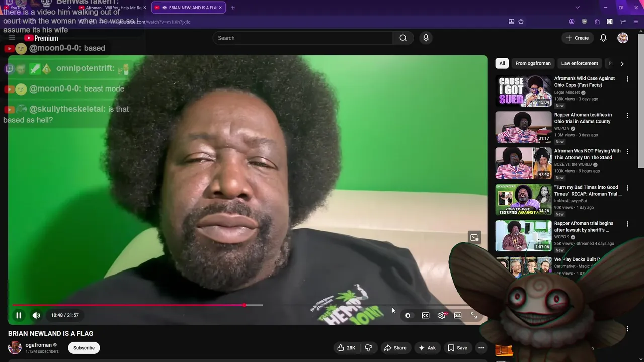Viewport: 644px width, 362px height.
Task: Click the video title BRIAN NEWLAND IS A FLAG
Action: coord(50,333)
